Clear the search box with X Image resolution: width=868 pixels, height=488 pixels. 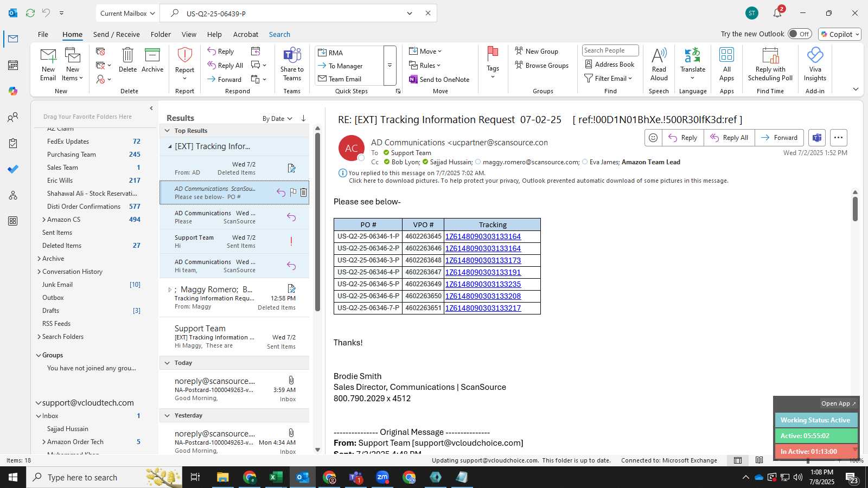(x=428, y=14)
